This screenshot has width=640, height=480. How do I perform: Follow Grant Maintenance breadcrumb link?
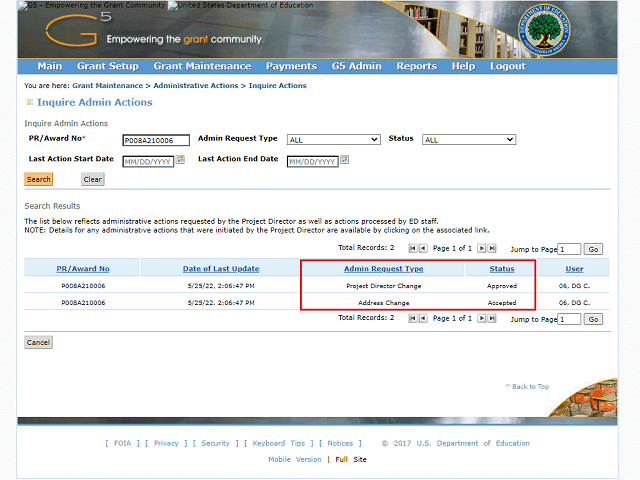[108, 86]
